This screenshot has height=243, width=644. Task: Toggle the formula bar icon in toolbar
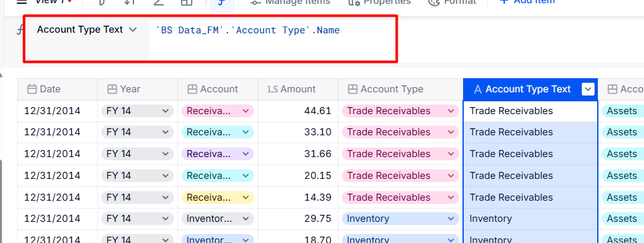pos(222,3)
